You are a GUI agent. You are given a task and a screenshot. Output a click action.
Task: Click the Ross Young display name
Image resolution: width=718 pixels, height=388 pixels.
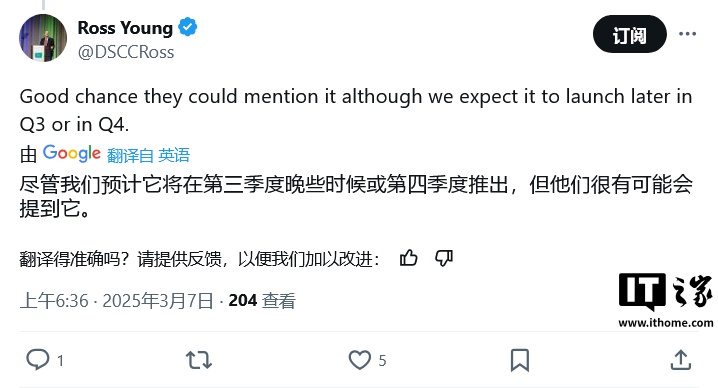pos(125,28)
